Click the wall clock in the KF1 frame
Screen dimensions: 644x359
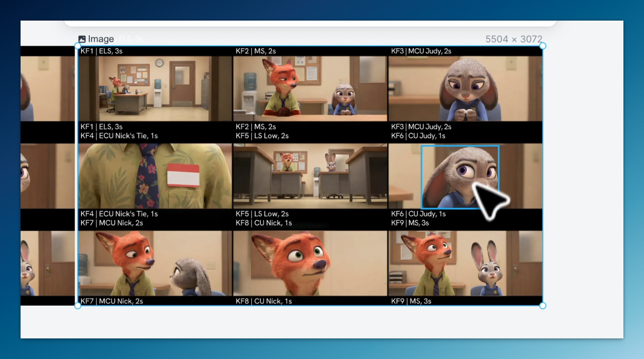pyautogui.click(x=159, y=63)
